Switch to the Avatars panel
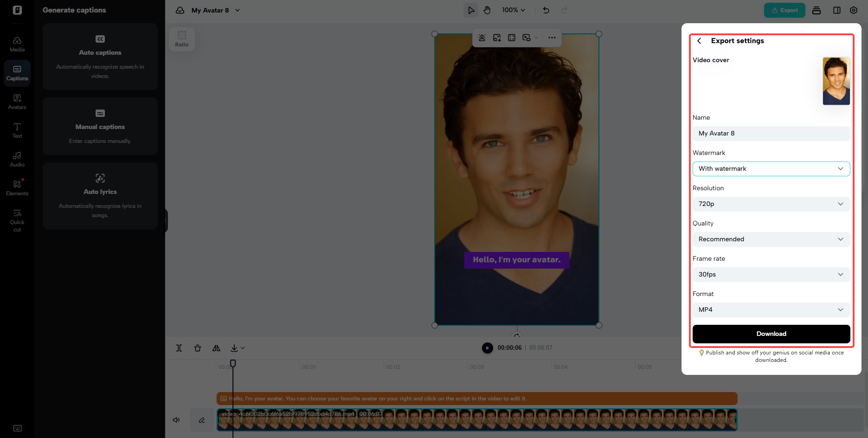Screen dimensions: 868x438 point(17,102)
